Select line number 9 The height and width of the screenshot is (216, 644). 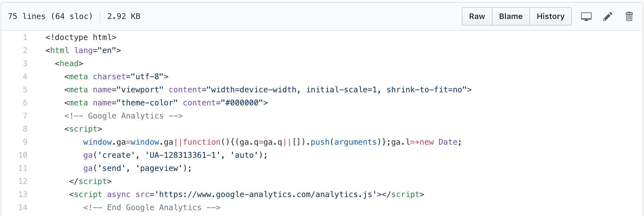(25, 142)
